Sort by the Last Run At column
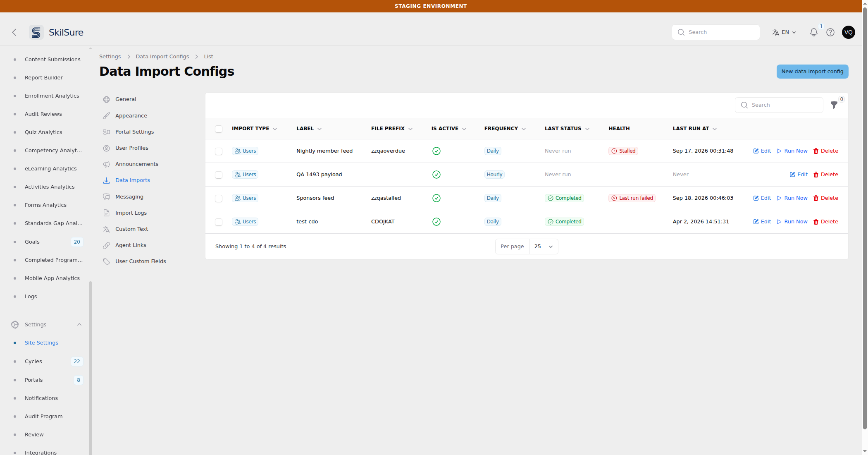868x455 pixels. pos(694,129)
